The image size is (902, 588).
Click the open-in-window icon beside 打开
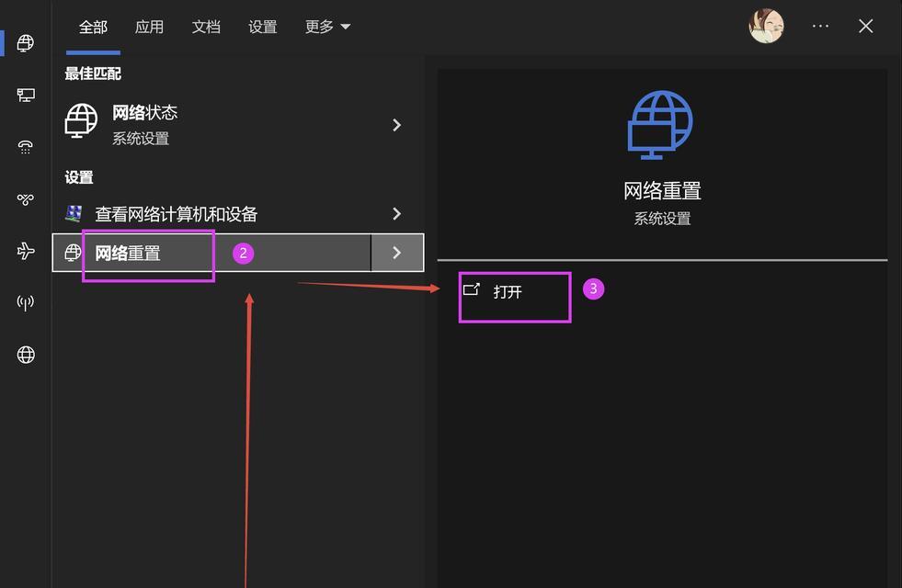(471, 289)
